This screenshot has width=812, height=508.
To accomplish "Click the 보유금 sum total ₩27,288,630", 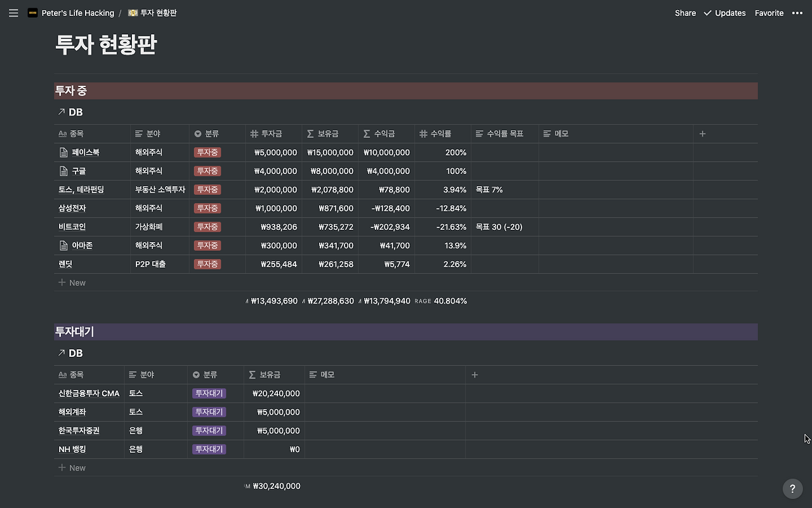I will (x=331, y=301).
